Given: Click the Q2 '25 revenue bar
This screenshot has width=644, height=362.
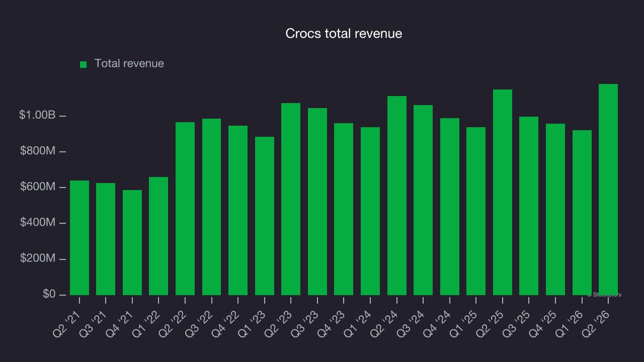Looking at the screenshot, I should tap(503, 193).
